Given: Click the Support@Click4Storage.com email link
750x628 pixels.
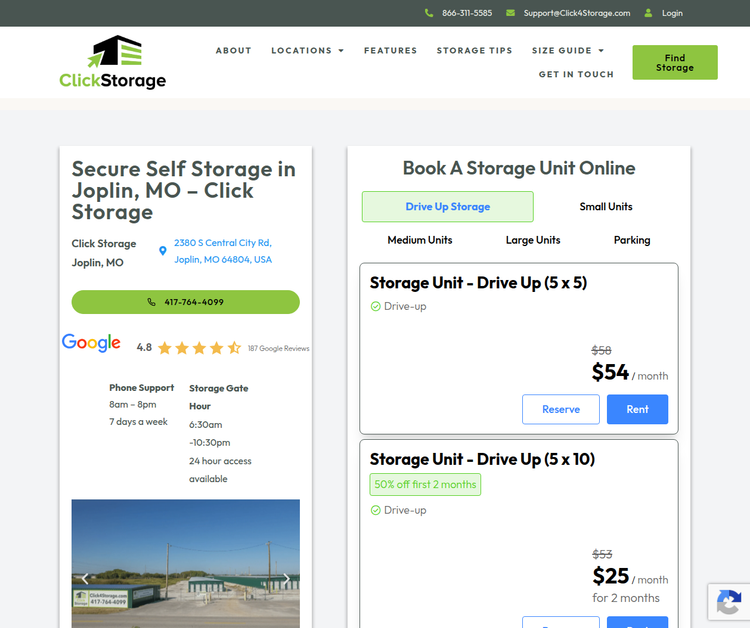Looking at the screenshot, I should (x=576, y=13).
